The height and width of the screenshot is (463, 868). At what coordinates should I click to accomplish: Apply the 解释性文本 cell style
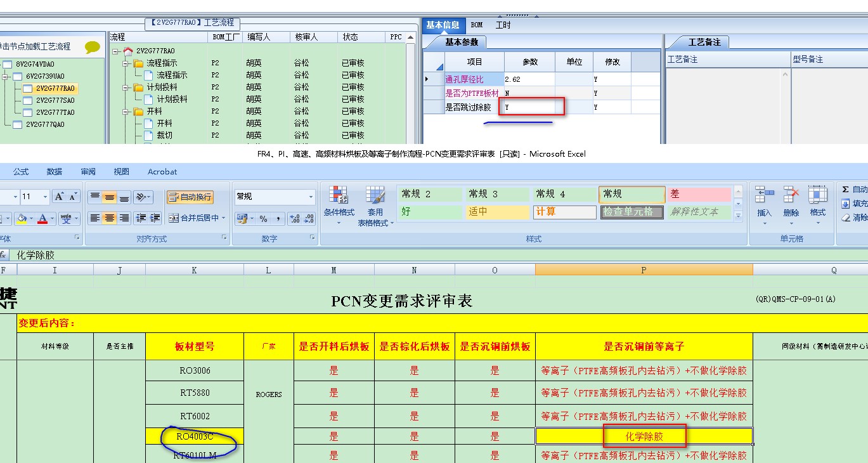coord(699,212)
